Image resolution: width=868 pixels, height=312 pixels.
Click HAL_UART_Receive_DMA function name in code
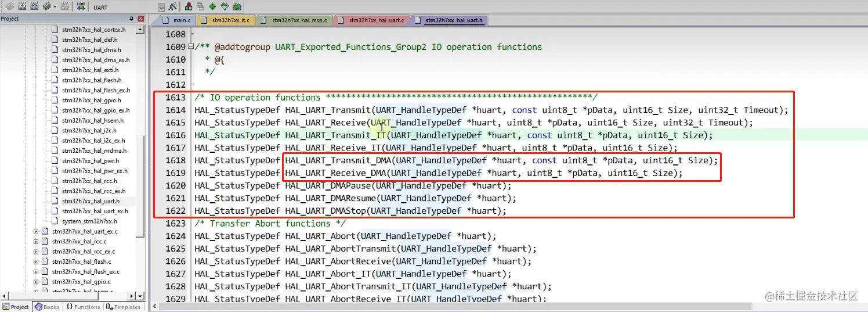335,173
